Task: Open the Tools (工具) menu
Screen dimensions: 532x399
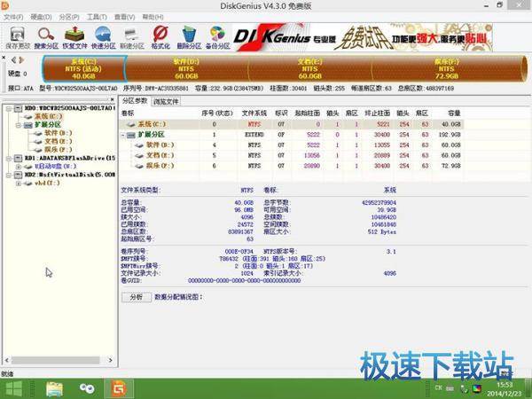Action: point(97,17)
